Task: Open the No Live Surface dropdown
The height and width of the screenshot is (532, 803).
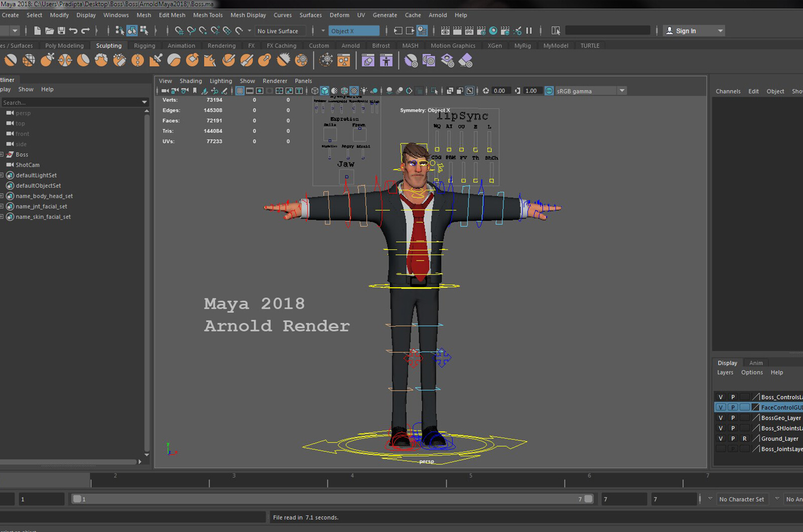Action: [279, 31]
